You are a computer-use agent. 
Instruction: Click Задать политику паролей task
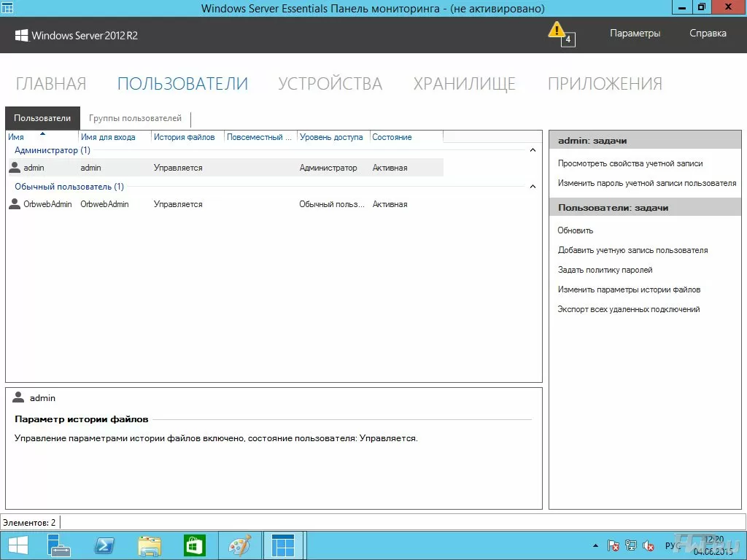[605, 270]
